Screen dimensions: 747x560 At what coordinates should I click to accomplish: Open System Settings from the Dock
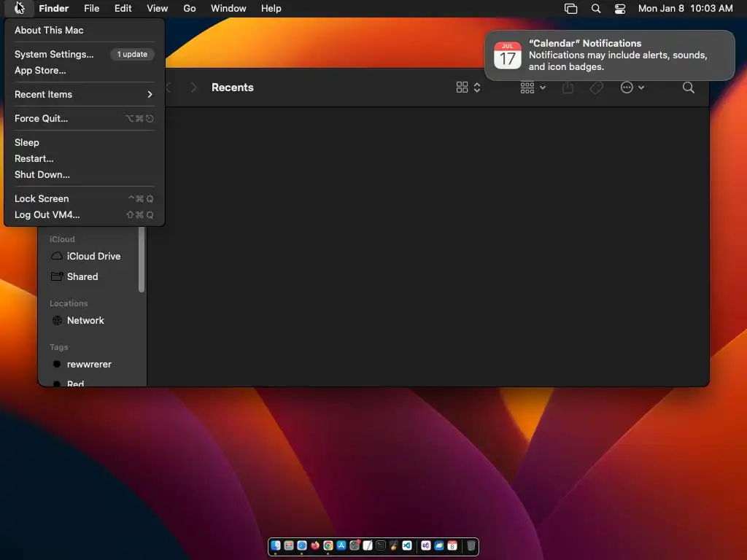point(355,545)
